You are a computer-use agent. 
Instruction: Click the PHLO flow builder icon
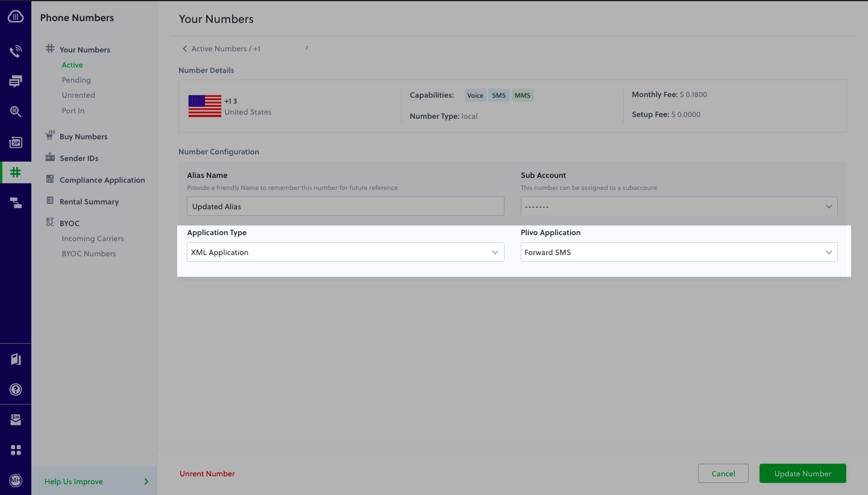(x=16, y=203)
